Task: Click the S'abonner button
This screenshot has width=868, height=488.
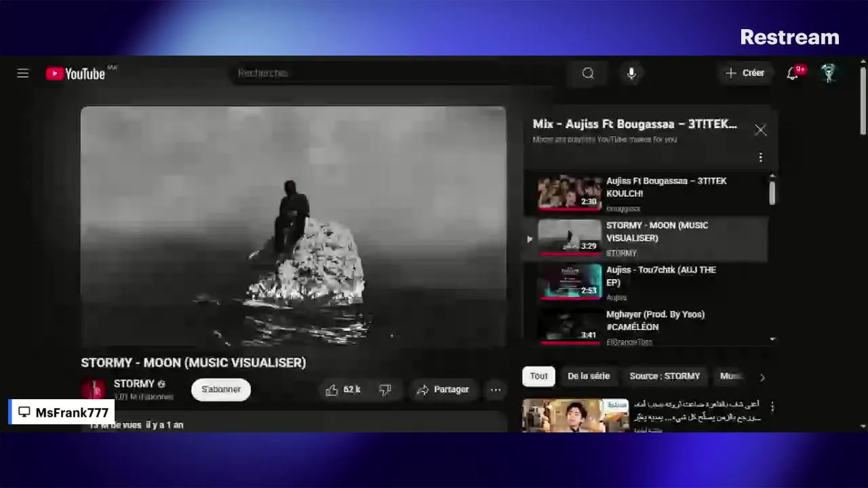Action: click(221, 389)
